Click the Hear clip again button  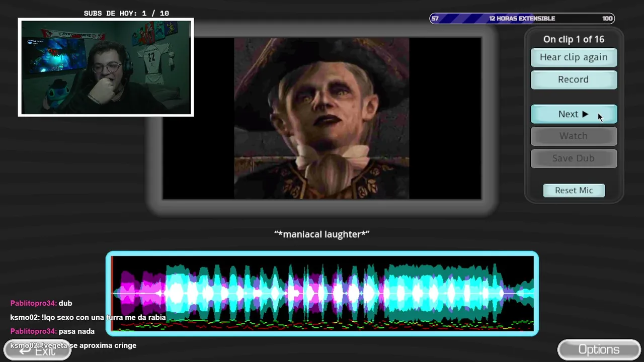pyautogui.click(x=574, y=57)
